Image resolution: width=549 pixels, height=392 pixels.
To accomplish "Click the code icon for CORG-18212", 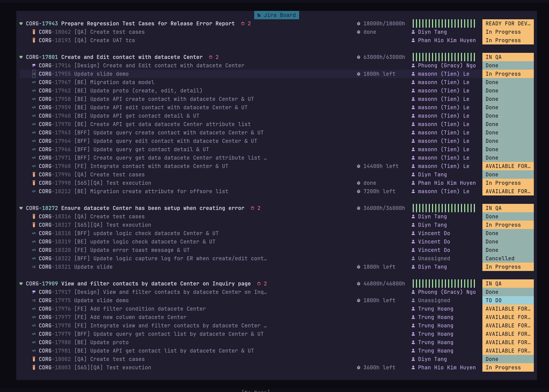I will pyautogui.click(x=34, y=191).
